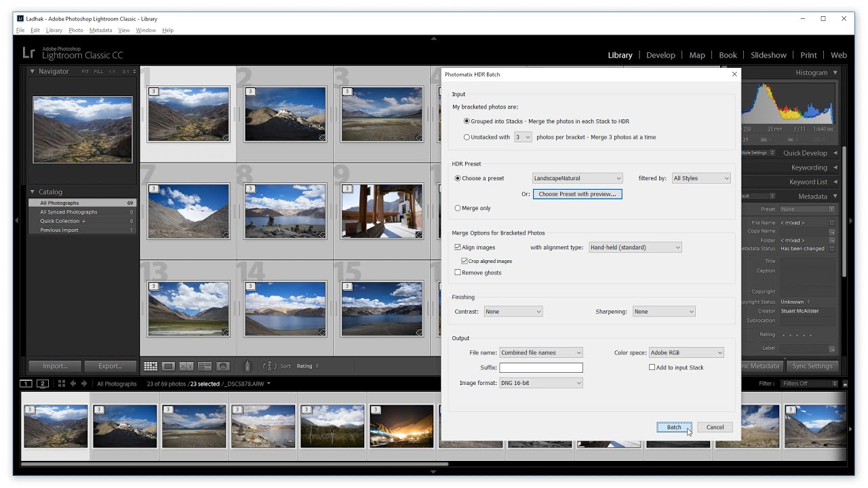The width and height of the screenshot is (868, 488).
Task: Click stack badge on first grid thumbnail
Action: coord(154,91)
